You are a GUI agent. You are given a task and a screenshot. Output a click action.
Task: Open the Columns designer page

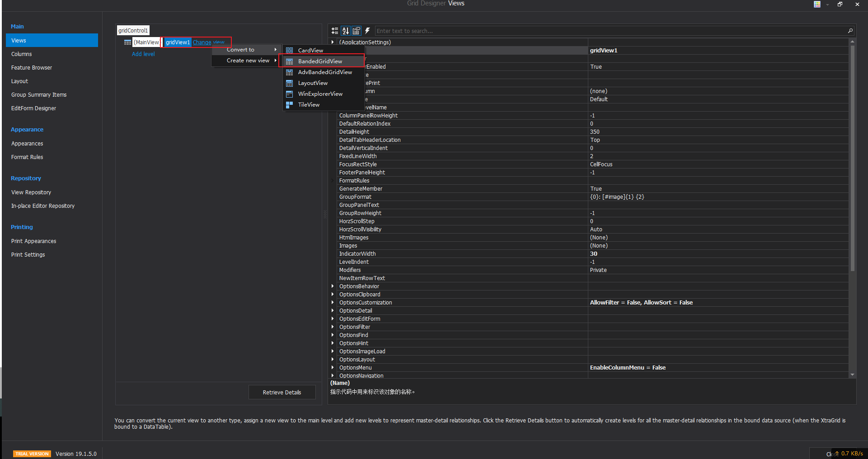52,54
